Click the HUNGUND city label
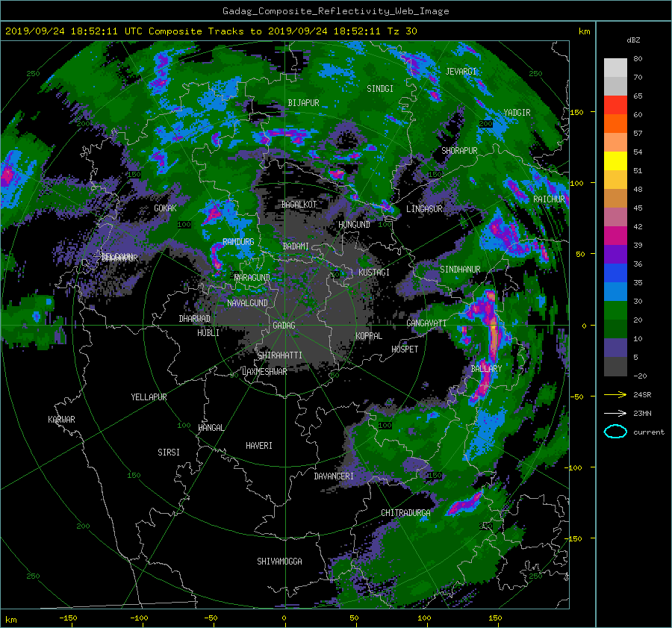The width and height of the screenshot is (672, 628). 354,225
